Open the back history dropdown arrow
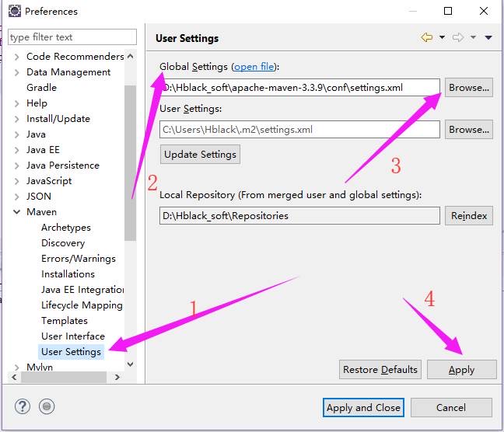 [442, 37]
